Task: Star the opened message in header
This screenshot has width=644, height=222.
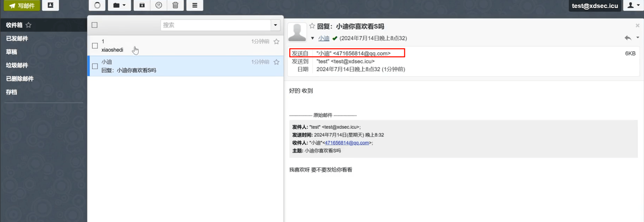Action: tap(312, 26)
